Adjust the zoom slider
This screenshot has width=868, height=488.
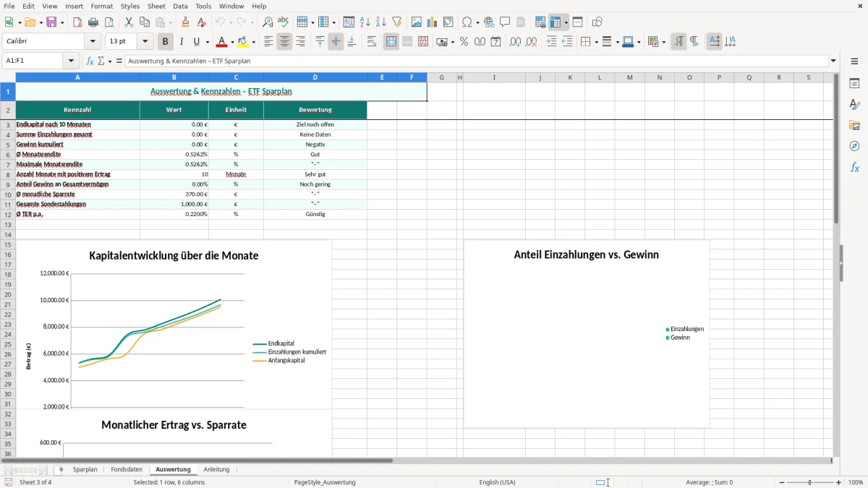point(809,482)
